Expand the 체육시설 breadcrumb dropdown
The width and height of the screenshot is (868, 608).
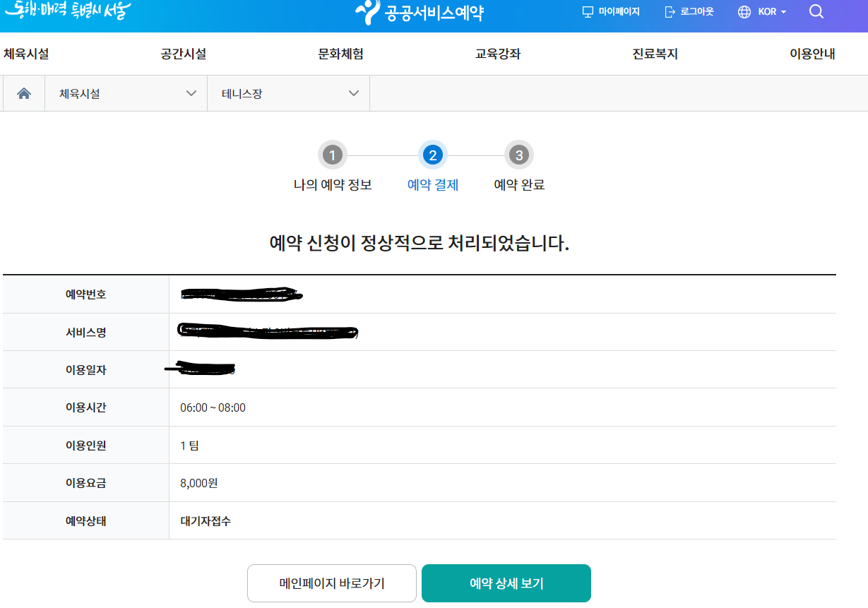126,93
